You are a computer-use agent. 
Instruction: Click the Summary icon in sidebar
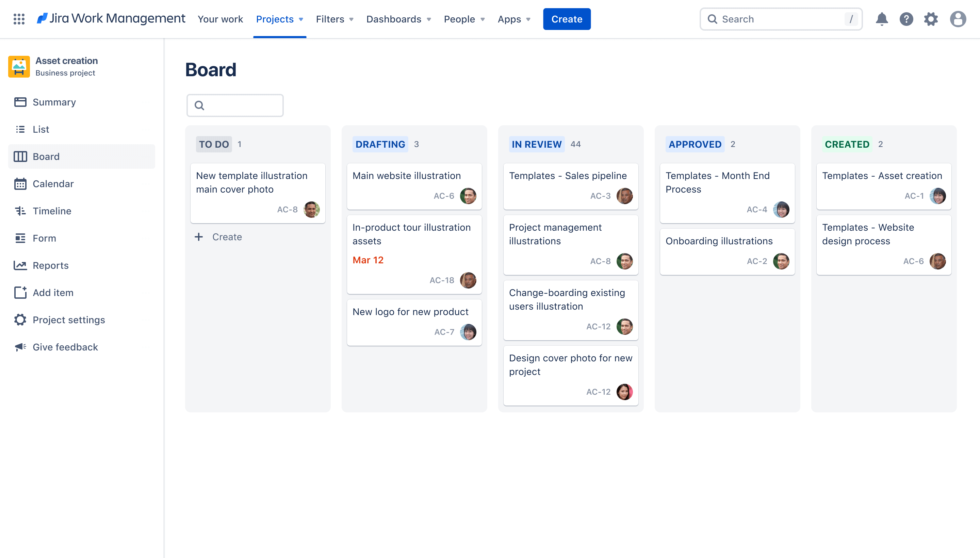[20, 102]
